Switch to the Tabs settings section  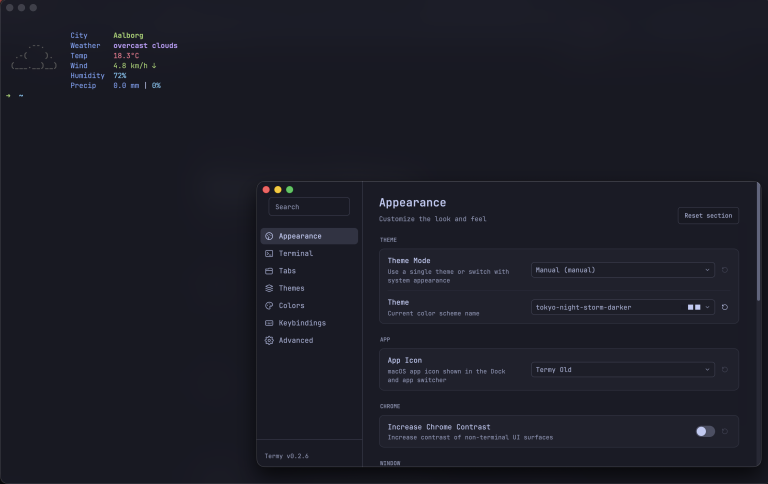pyautogui.click(x=309, y=271)
